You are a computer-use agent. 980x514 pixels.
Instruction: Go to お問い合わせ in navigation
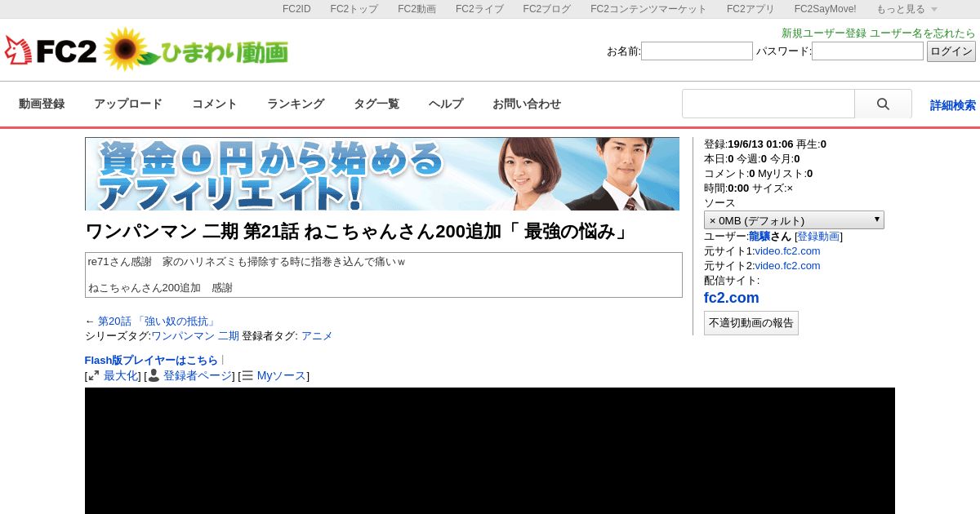[527, 104]
